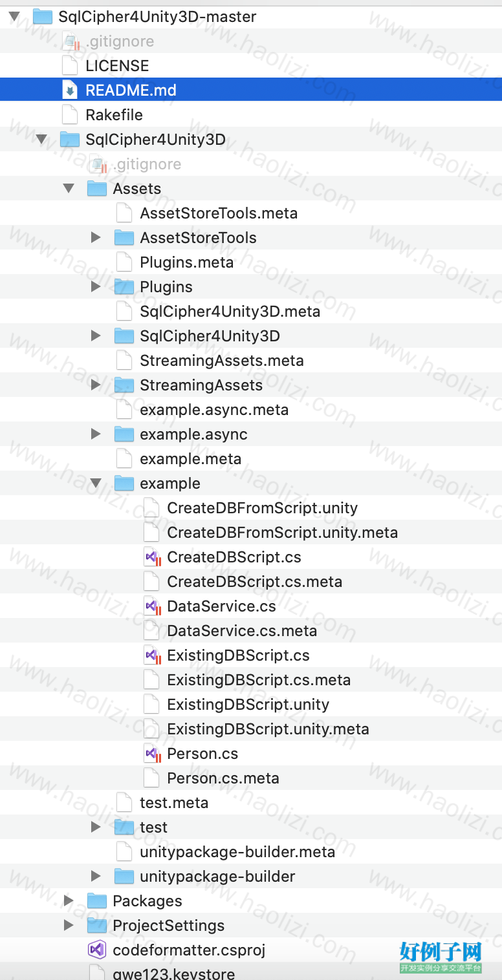Click the SqlCipher4Unity3D-master folder icon
This screenshot has width=502, height=980.
pyautogui.click(x=43, y=17)
